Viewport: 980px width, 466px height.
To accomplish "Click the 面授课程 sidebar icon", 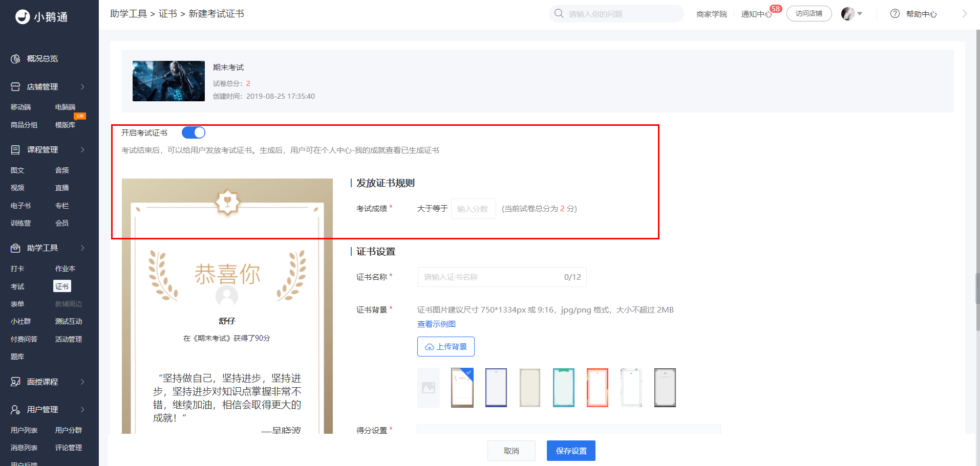I will pyautogui.click(x=15, y=382).
